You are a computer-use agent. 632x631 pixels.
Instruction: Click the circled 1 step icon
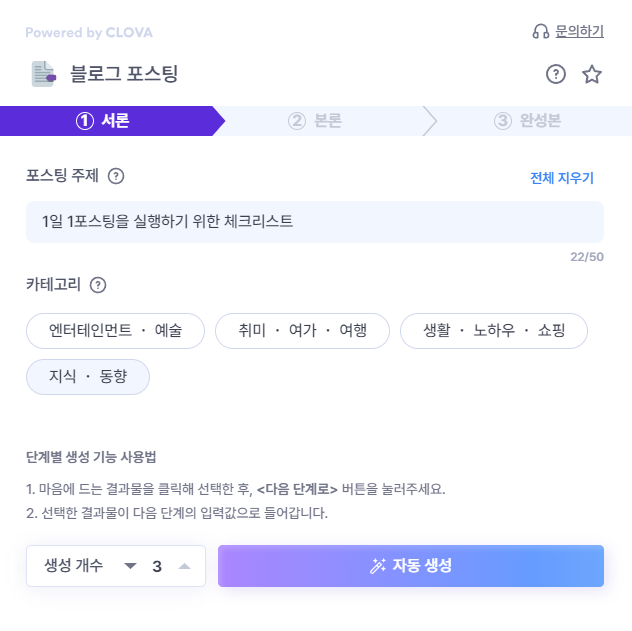85,121
